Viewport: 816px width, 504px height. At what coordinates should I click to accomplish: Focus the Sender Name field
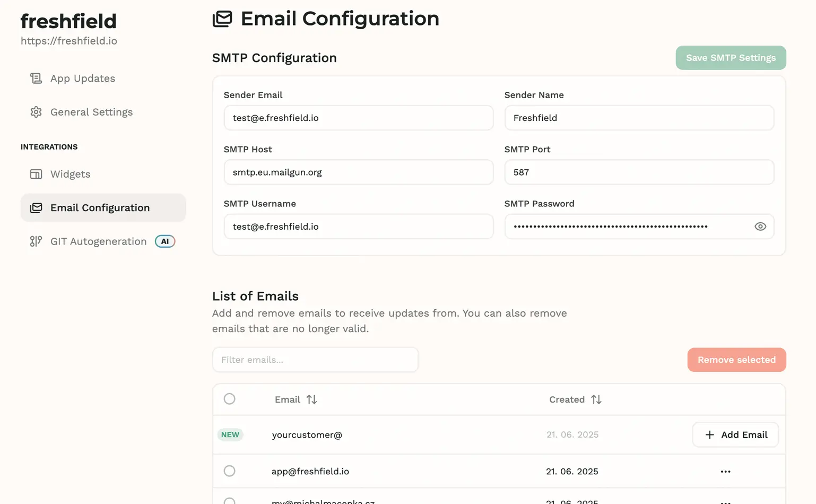point(639,118)
